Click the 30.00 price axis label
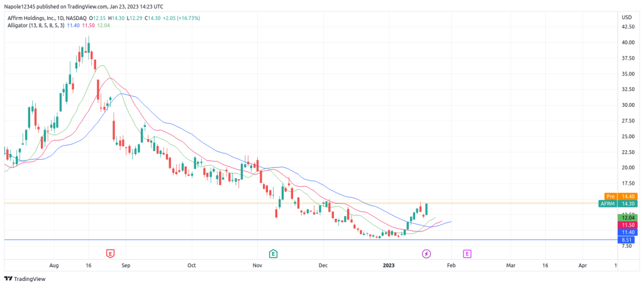Image resolution: width=644 pixels, height=286 pixels. (x=627, y=105)
